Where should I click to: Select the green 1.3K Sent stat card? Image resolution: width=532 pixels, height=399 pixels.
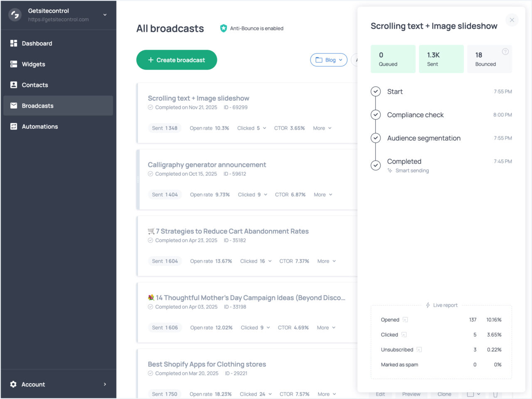click(441, 59)
